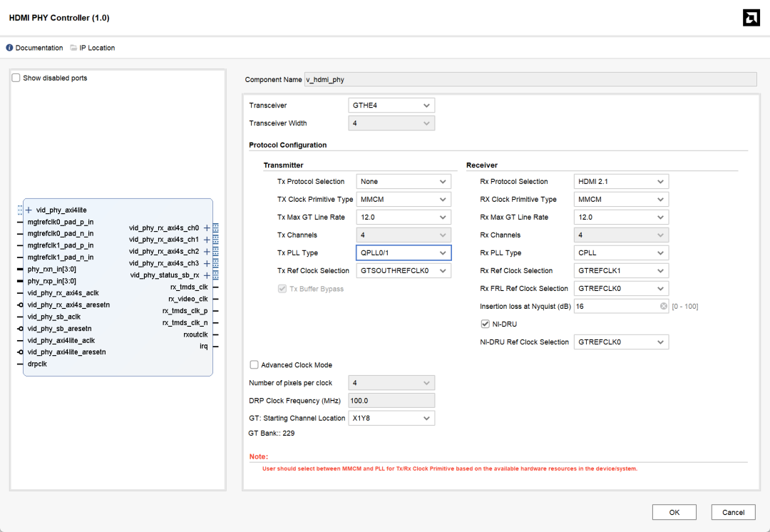Click the AMD logo icon
Viewport: 770px width, 532px height.
(751, 18)
